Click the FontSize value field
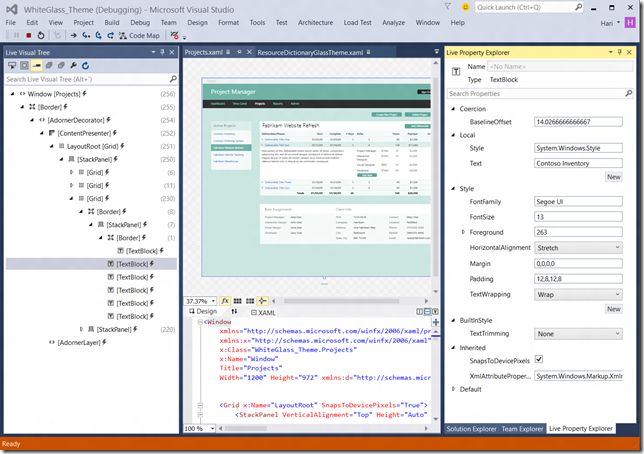This screenshot has height=454, width=644. (x=578, y=217)
